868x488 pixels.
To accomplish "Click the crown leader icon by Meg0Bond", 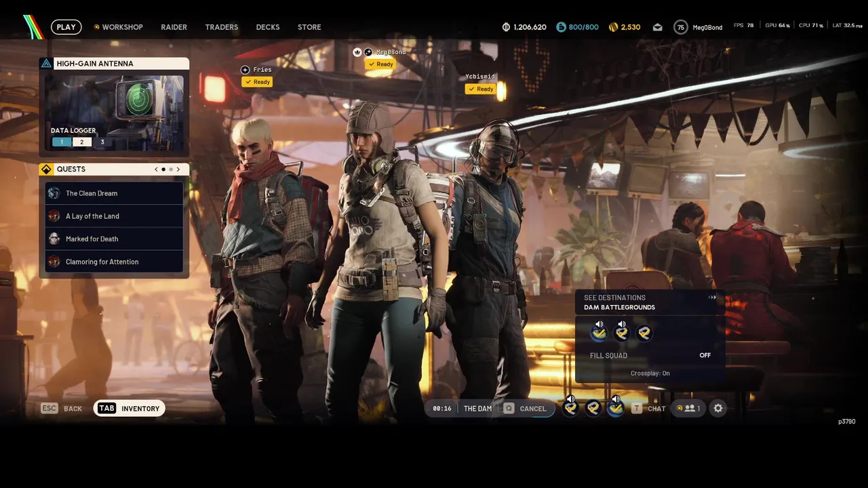I will (x=357, y=52).
